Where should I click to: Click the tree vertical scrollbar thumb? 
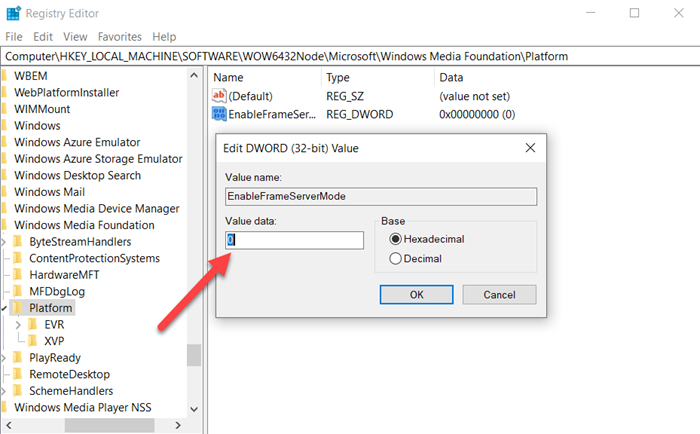click(x=194, y=355)
